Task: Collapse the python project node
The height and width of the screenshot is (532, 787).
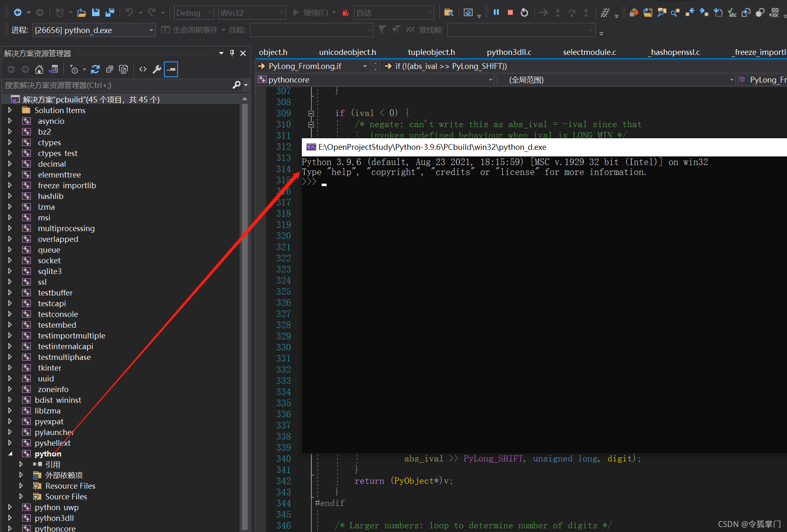Action: pyautogui.click(x=10, y=454)
